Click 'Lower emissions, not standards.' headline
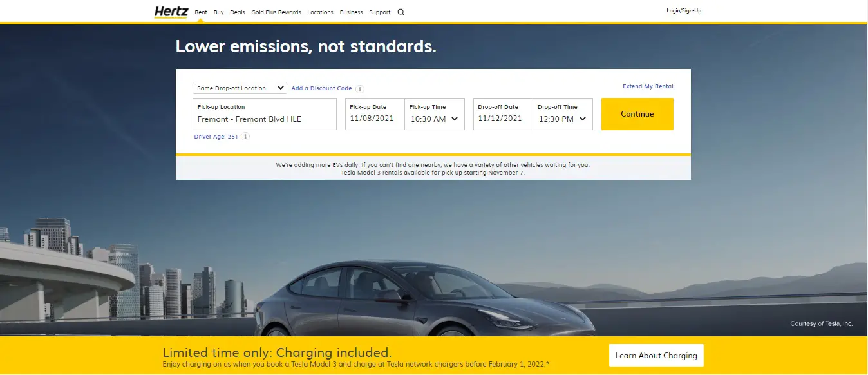This screenshot has height=375, width=868. click(x=306, y=46)
